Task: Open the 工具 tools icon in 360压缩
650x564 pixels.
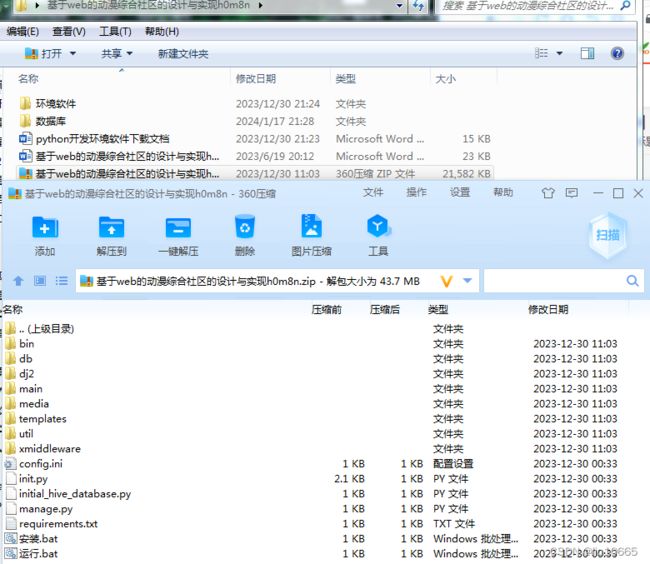Action: point(378,226)
